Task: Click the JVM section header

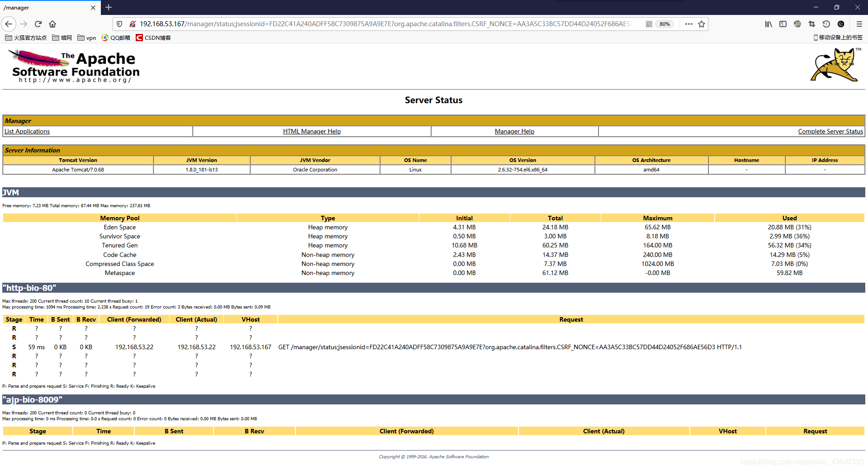Action: [433, 192]
